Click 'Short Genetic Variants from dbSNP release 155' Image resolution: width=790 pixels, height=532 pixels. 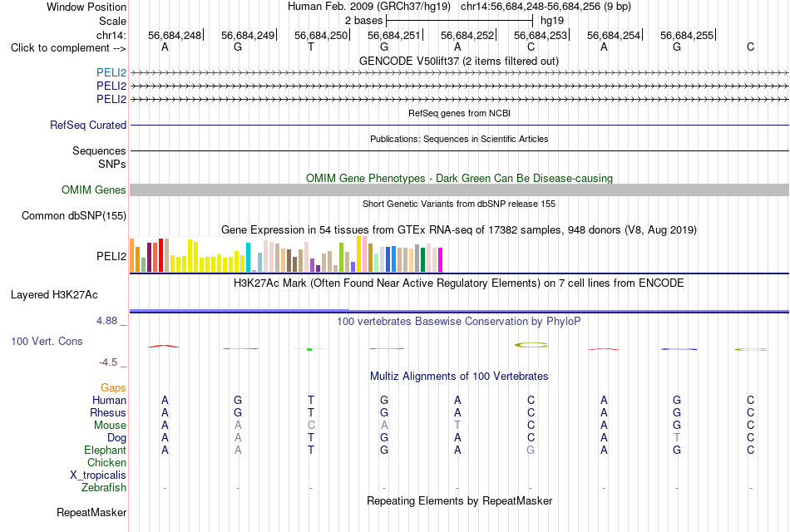click(459, 204)
